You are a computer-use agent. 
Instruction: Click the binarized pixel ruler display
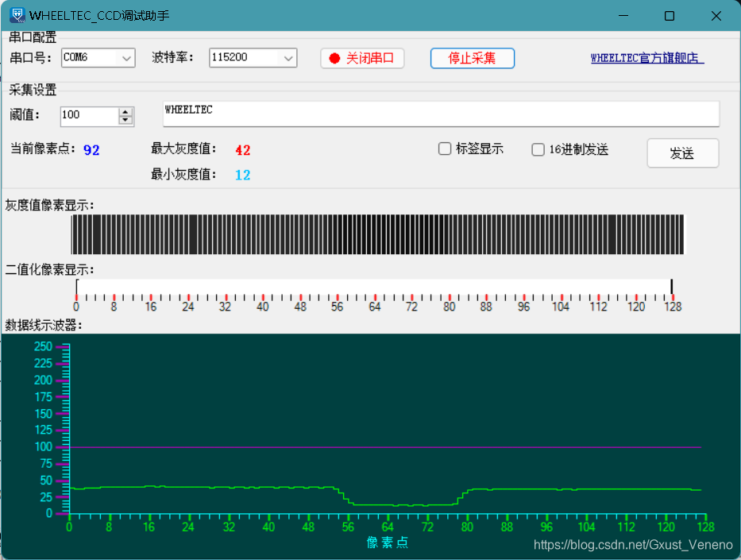coord(373,288)
